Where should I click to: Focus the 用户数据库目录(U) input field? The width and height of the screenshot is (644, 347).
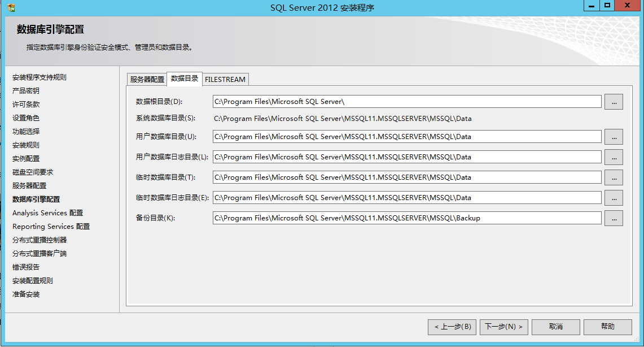click(x=407, y=137)
